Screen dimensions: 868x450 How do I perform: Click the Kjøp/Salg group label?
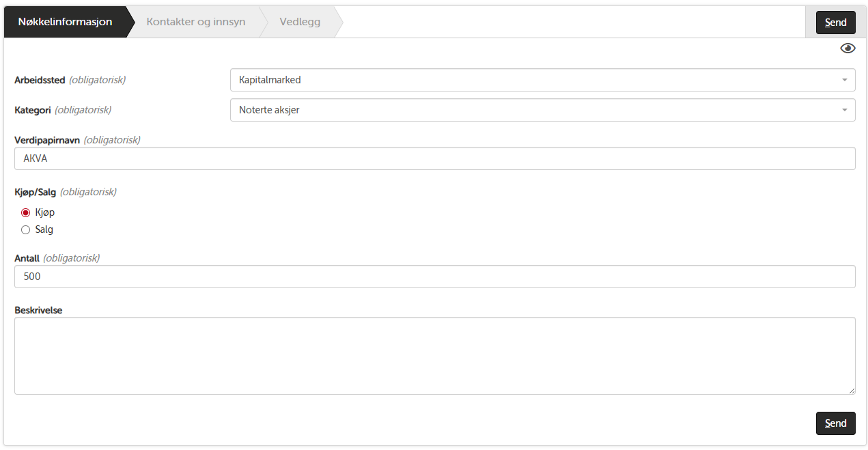click(x=35, y=192)
